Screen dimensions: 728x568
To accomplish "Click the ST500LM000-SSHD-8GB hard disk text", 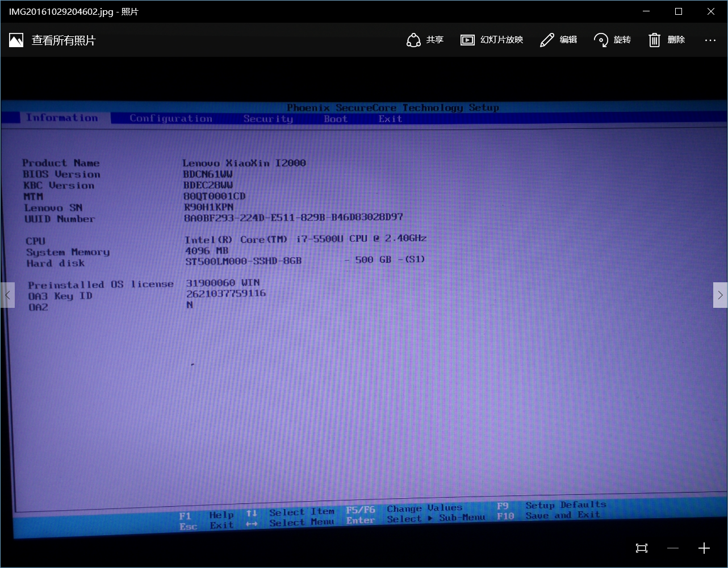I will pyautogui.click(x=244, y=261).
